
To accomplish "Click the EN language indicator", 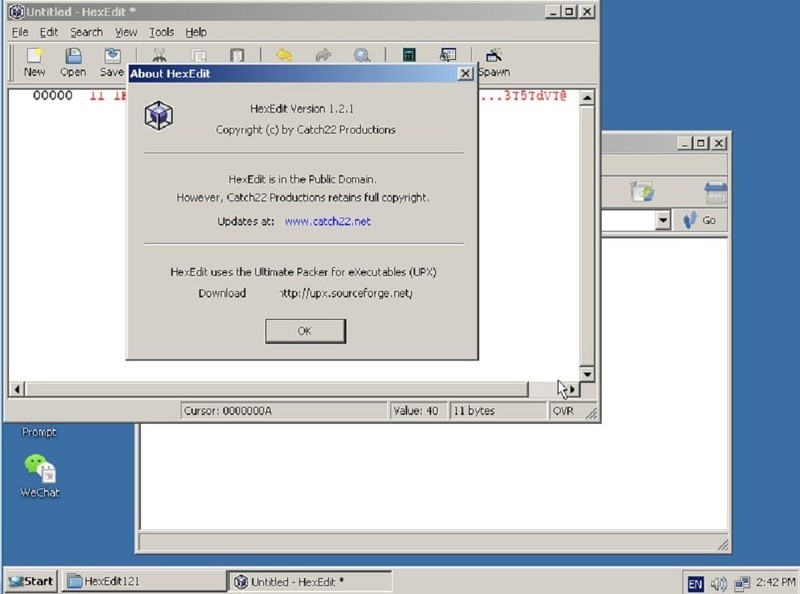I will (x=695, y=583).
